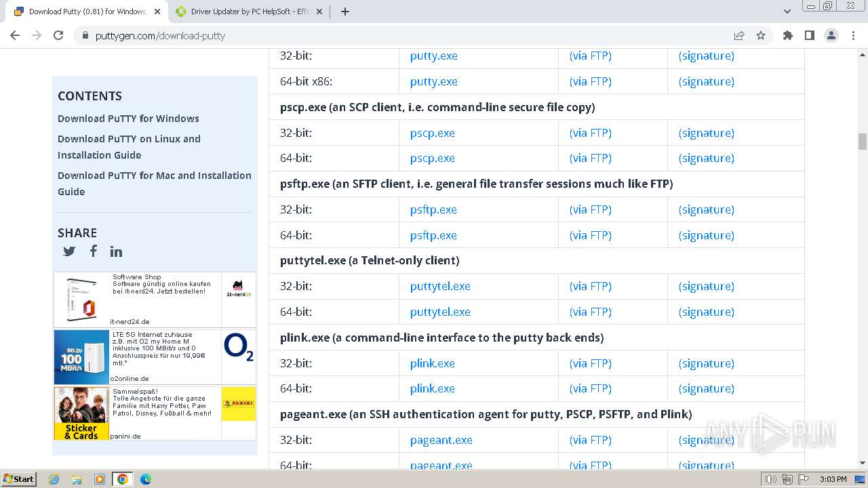Close the Driver Updater tab
This screenshot has width=868, height=488.
[x=320, y=12]
